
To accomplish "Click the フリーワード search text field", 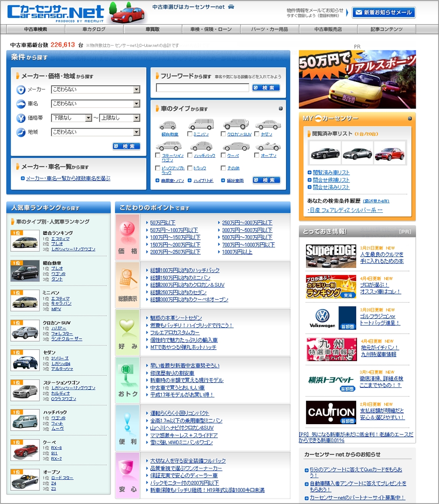I will [202, 88].
